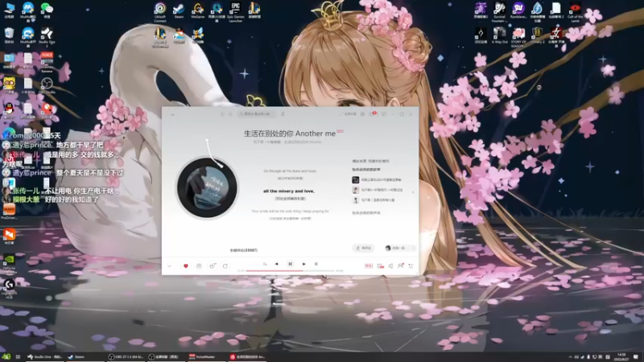Open OBS Studio desktop shortcut
This screenshot has width=644, height=362.
47,86
